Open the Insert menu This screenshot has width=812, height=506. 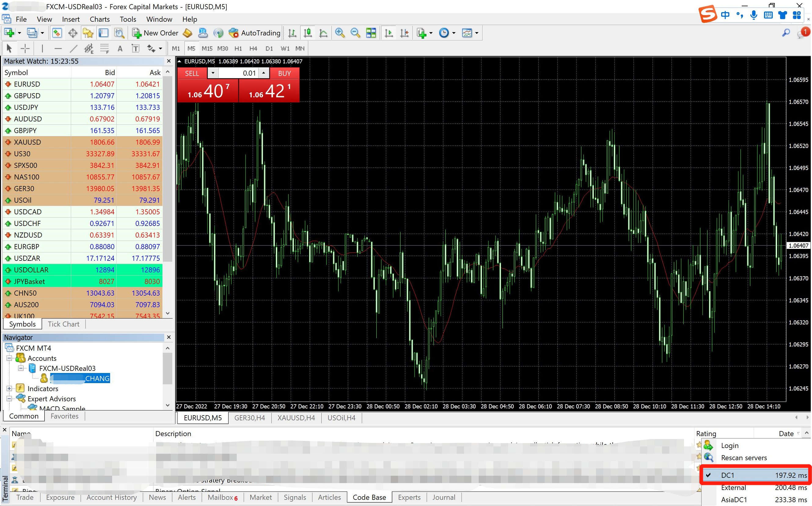(x=71, y=19)
